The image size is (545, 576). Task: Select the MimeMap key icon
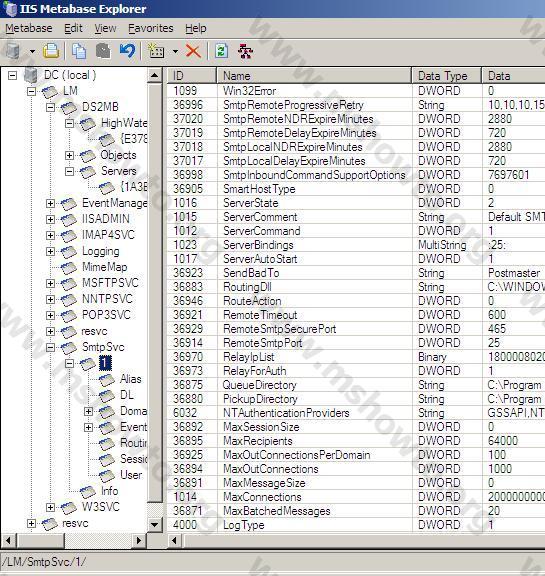(69, 267)
